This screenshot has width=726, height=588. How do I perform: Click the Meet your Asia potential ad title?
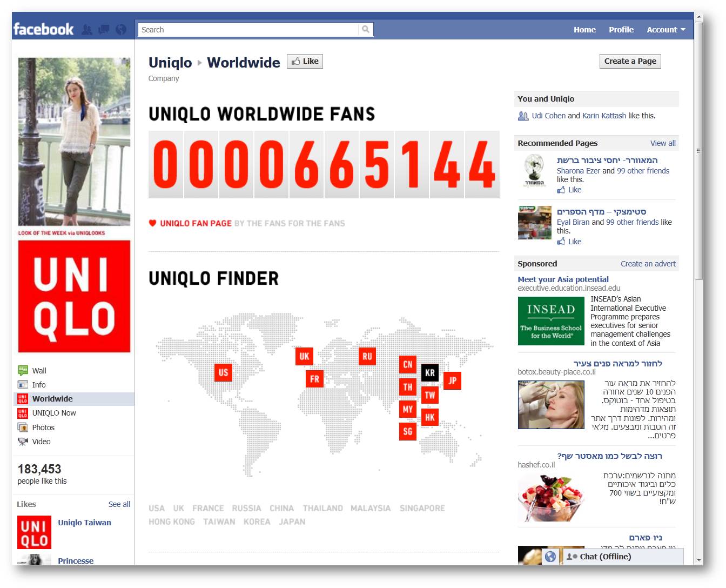coord(563,279)
